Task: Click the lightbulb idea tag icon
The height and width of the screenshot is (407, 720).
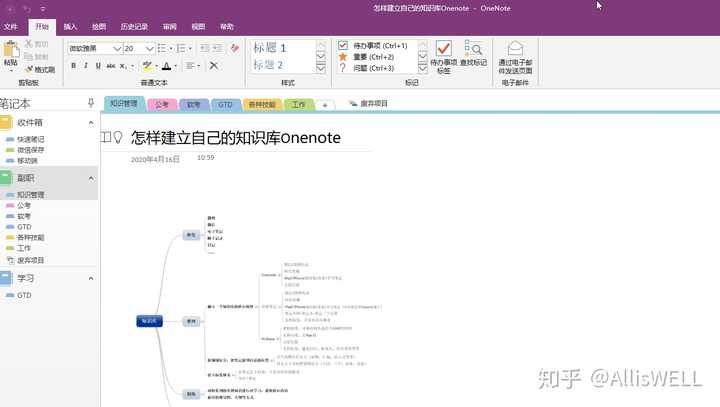Action: click(118, 137)
